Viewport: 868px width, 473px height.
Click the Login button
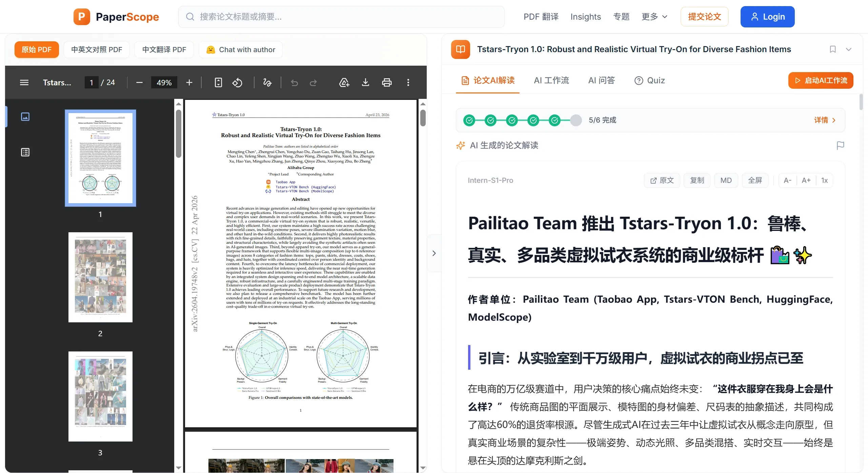tap(767, 17)
